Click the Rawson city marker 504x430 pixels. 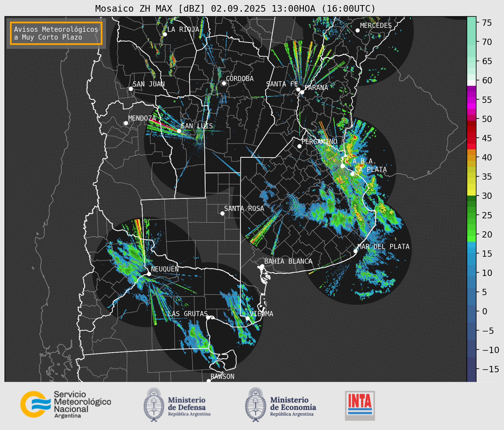(x=209, y=381)
